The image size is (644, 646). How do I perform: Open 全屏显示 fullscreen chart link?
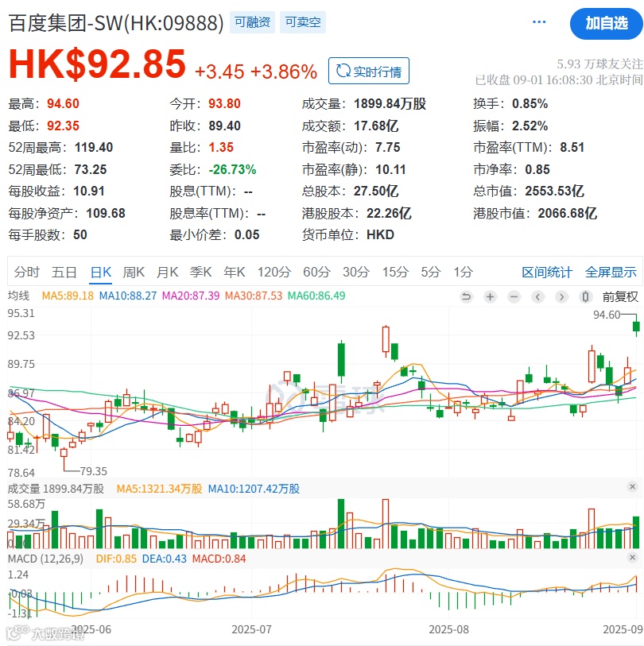tap(610, 272)
